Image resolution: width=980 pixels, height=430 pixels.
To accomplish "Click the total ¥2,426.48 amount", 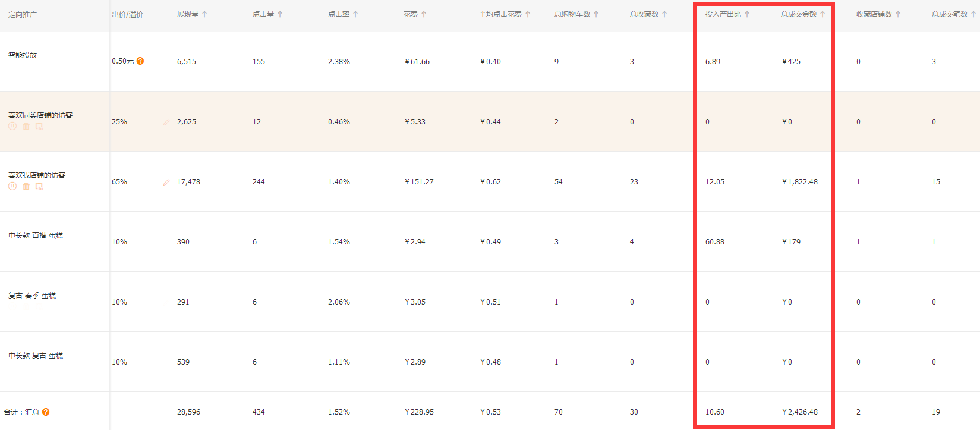I will click(800, 412).
